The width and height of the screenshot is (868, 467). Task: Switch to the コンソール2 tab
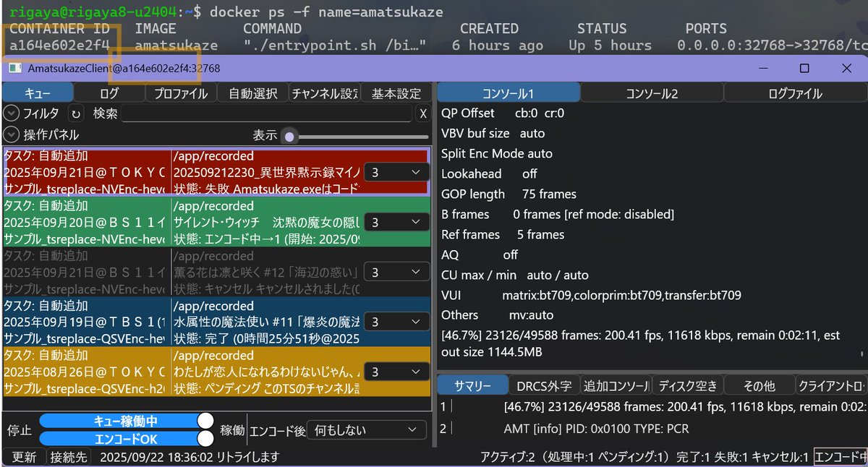point(652,93)
